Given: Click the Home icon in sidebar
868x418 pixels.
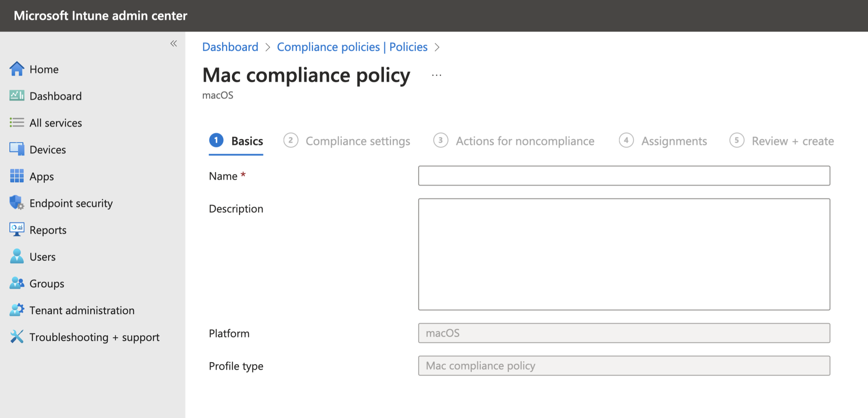Looking at the screenshot, I should [x=17, y=69].
